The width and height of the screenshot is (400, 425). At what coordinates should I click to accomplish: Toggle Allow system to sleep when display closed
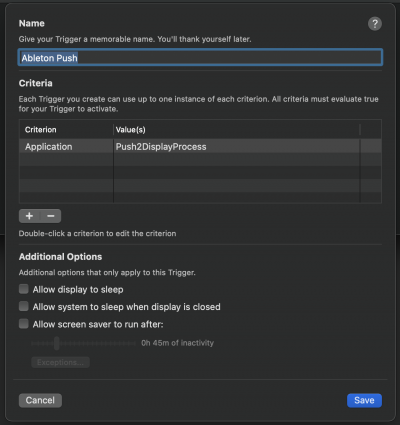24,306
